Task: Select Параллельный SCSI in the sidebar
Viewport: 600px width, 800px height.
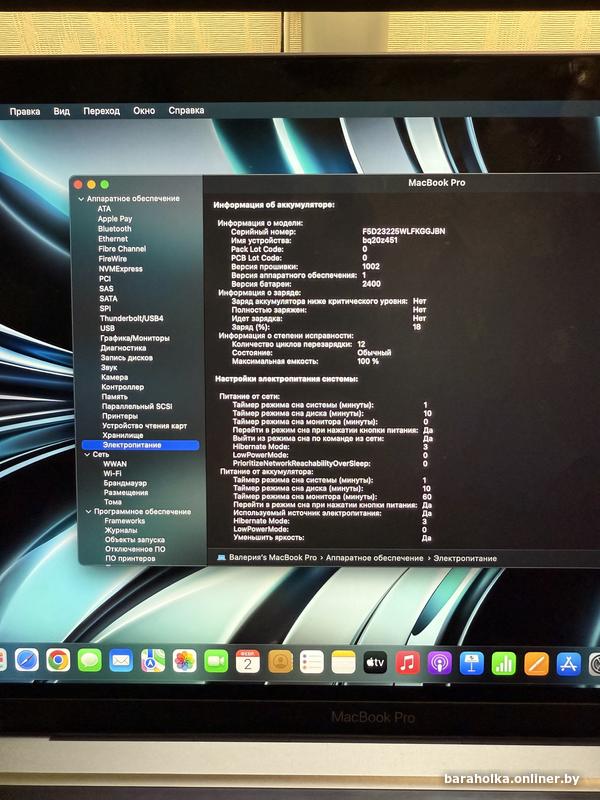Action: coord(137,407)
